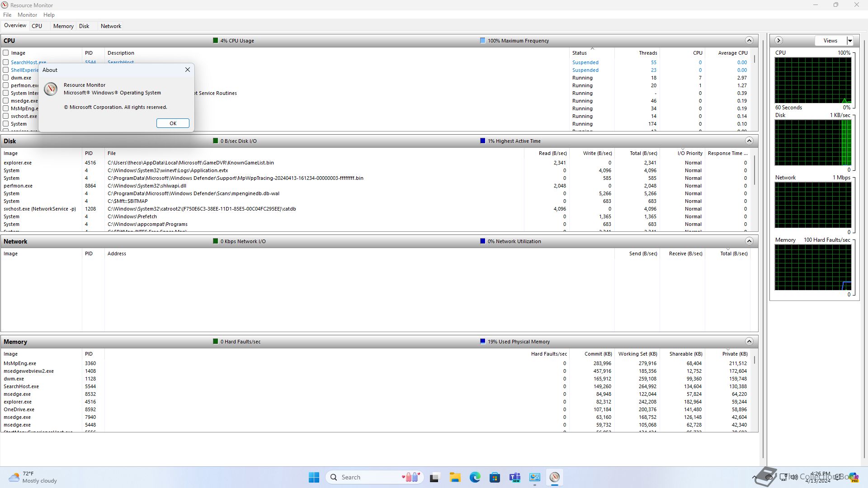The width and height of the screenshot is (868, 488).
Task: Check the svchost.exe checkbox in CPU list
Action: point(6,116)
